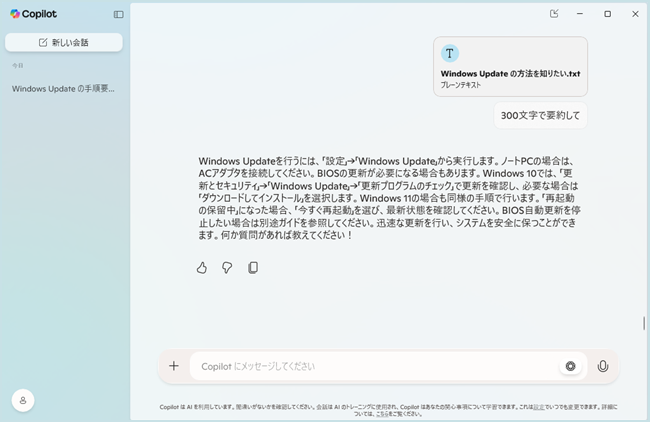The image size is (650, 422).
Task: Maximize the Copilot window
Action: click(x=607, y=14)
